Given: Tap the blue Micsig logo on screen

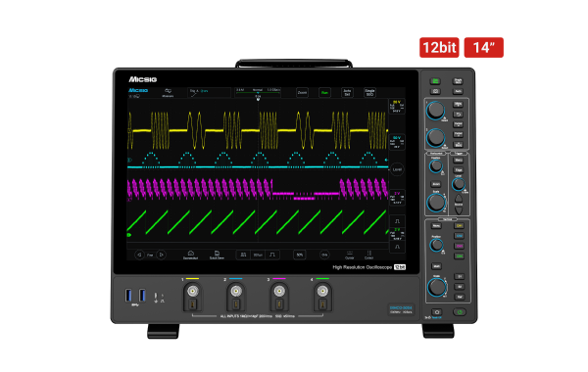Looking at the screenshot, I should click(138, 90).
